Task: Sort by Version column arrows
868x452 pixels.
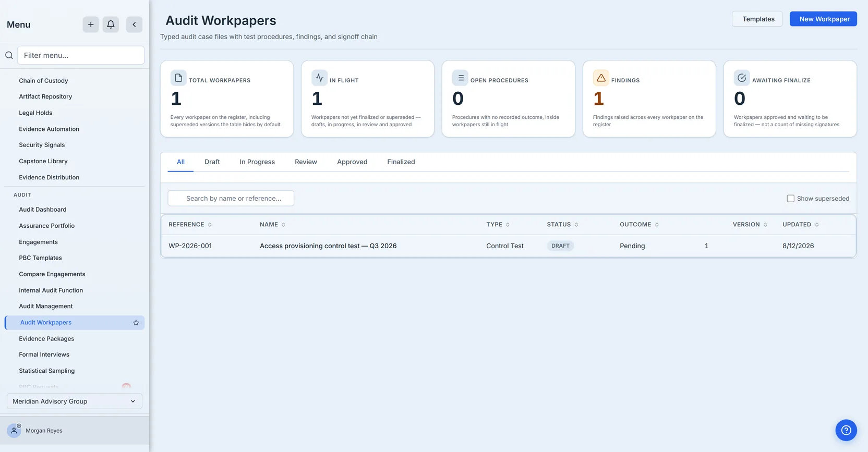Action: (x=765, y=225)
